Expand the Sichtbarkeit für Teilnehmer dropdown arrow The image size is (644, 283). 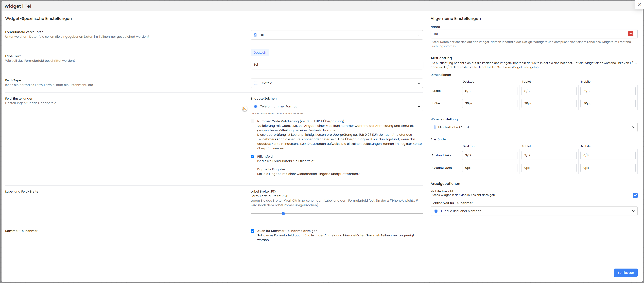pos(634,211)
